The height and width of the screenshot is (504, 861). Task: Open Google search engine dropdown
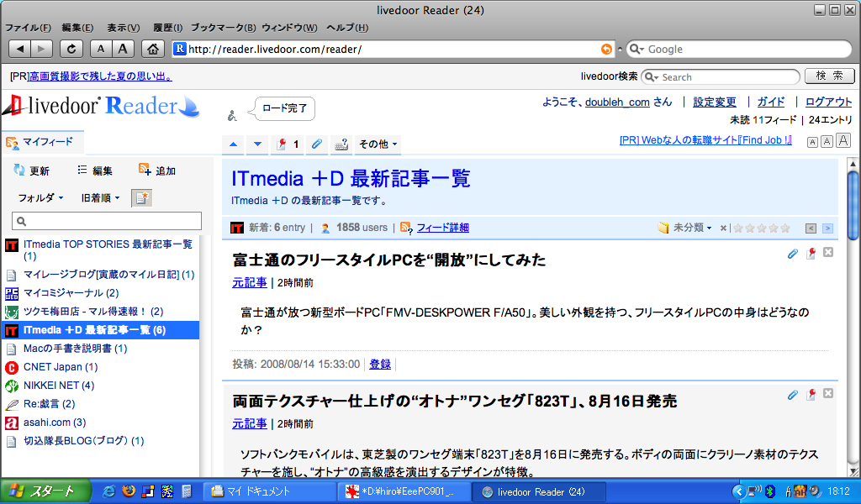(x=637, y=50)
